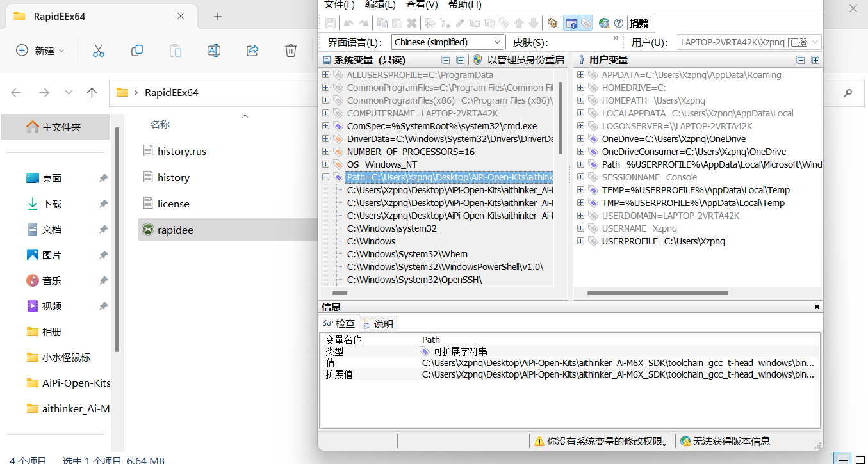Toggle the info panel window icon

571,23
